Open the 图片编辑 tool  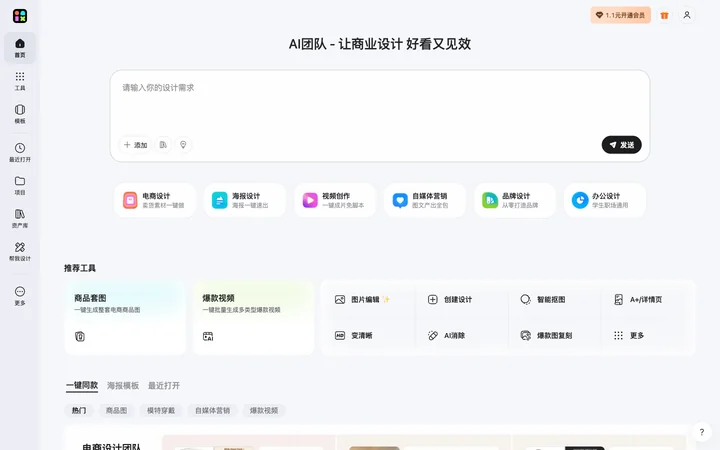362,299
